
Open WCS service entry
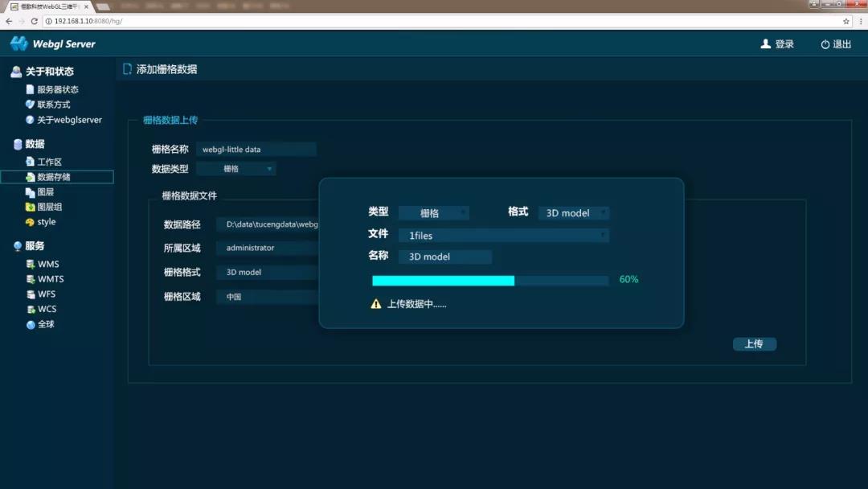[x=47, y=309]
